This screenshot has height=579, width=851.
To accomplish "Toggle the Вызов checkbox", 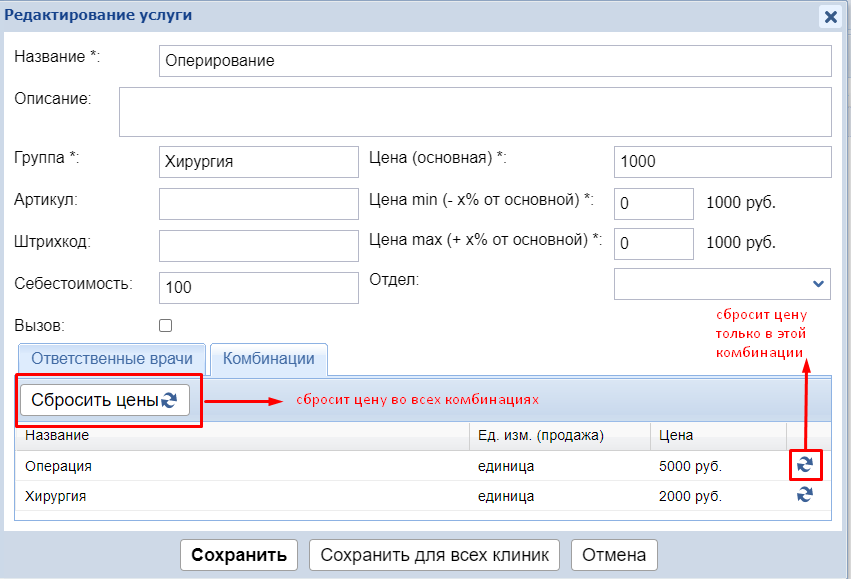I will (x=166, y=325).
